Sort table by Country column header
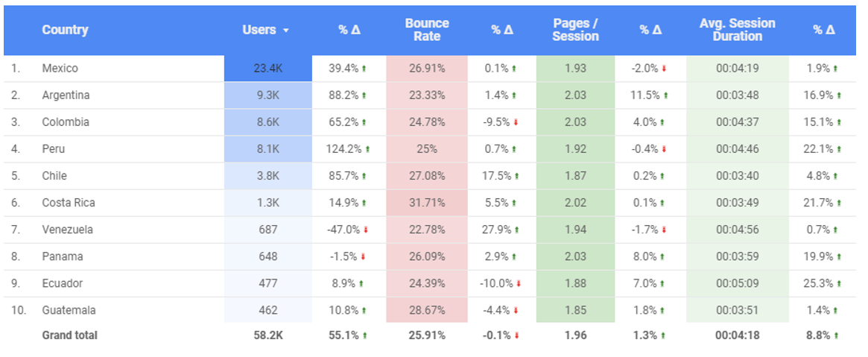868x357 pixels. [x=65, y=30]
